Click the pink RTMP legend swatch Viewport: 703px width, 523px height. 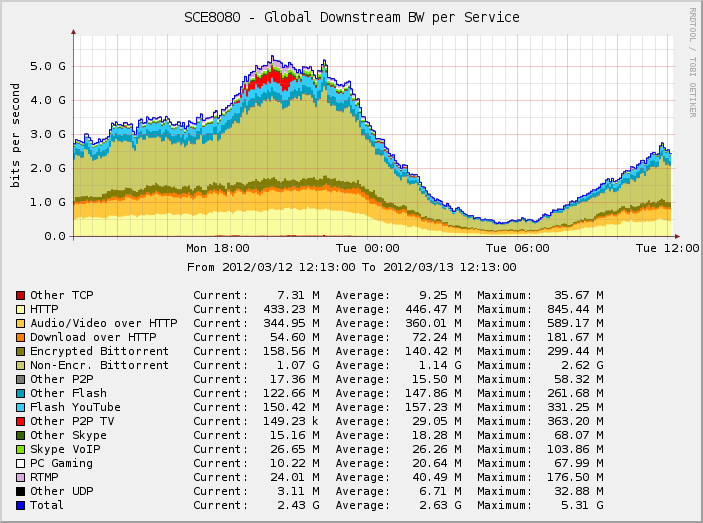20,477
